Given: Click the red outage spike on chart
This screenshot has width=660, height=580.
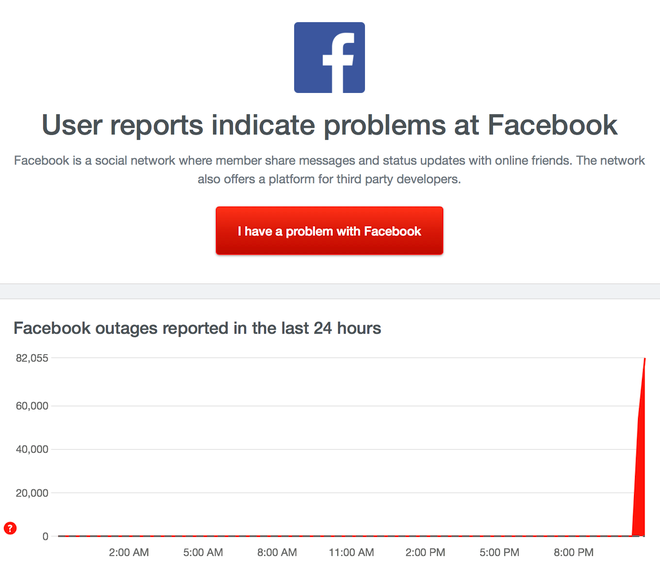Looking at the screenshot, I should [x=641, y=470].
